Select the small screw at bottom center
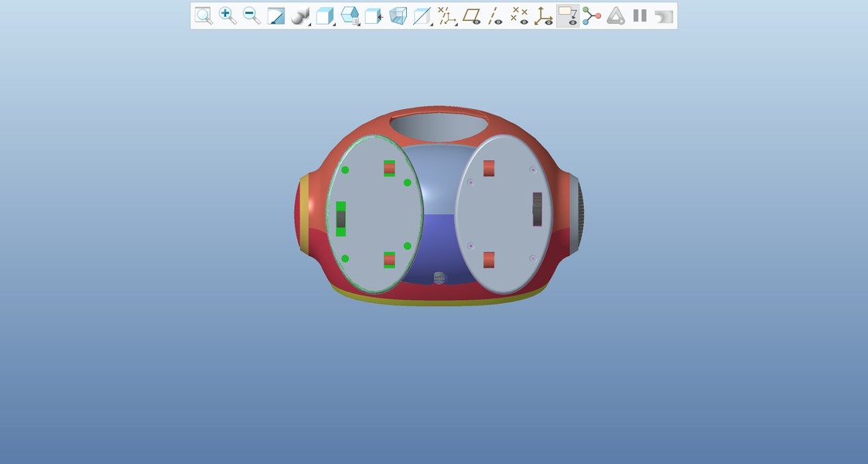Image resolution: width=868 pixels, height=464 pixels. [439, 278]
